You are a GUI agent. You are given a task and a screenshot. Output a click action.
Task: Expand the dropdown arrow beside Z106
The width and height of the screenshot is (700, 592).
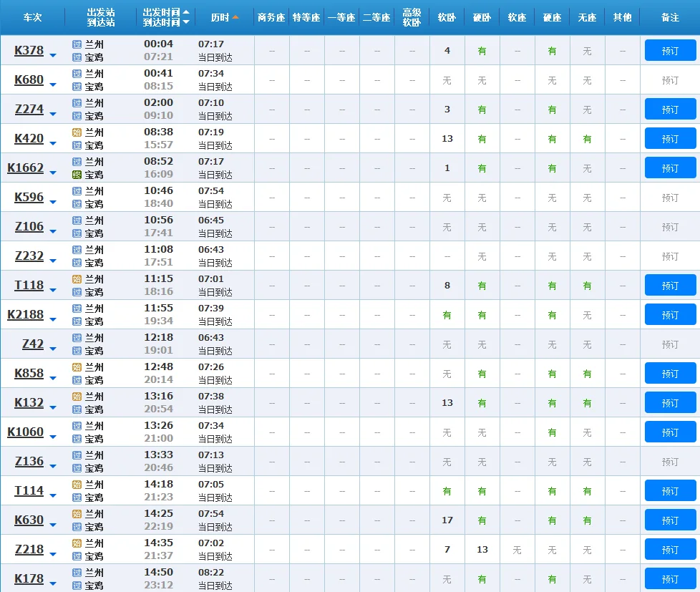click(53, 231)
